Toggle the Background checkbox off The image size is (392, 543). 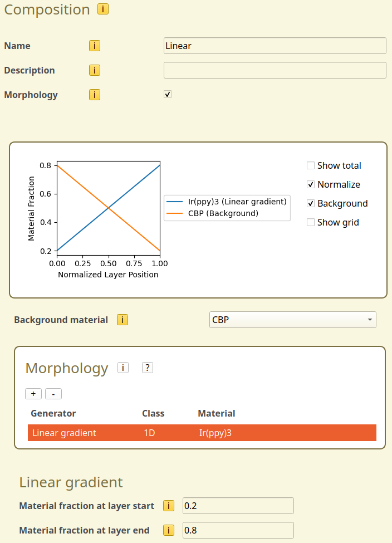tap(311, 203)
